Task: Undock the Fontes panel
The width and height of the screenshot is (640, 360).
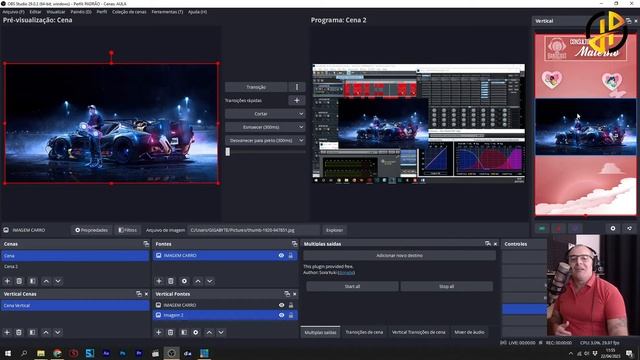Action: (x=294, y=244)
